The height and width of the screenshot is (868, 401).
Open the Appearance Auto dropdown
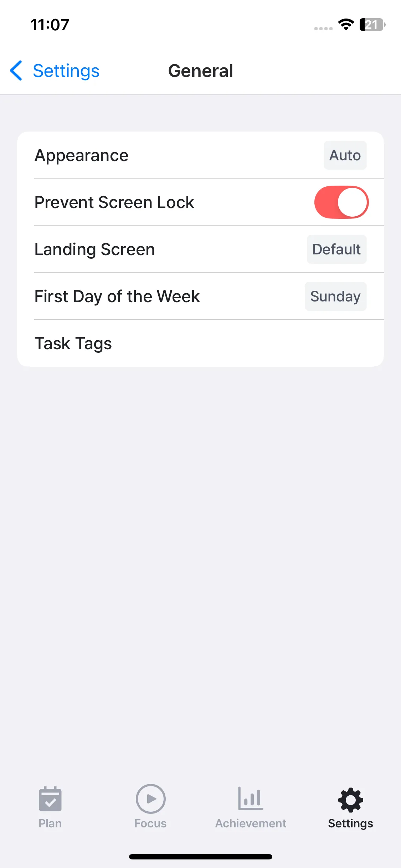(345, 155)
